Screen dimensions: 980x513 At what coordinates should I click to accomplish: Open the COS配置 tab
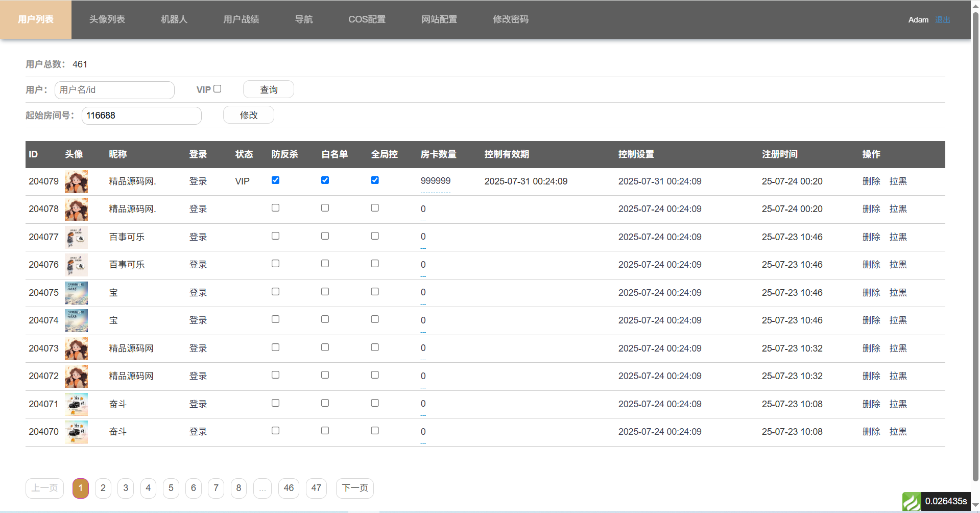click(x=367, y=19)
